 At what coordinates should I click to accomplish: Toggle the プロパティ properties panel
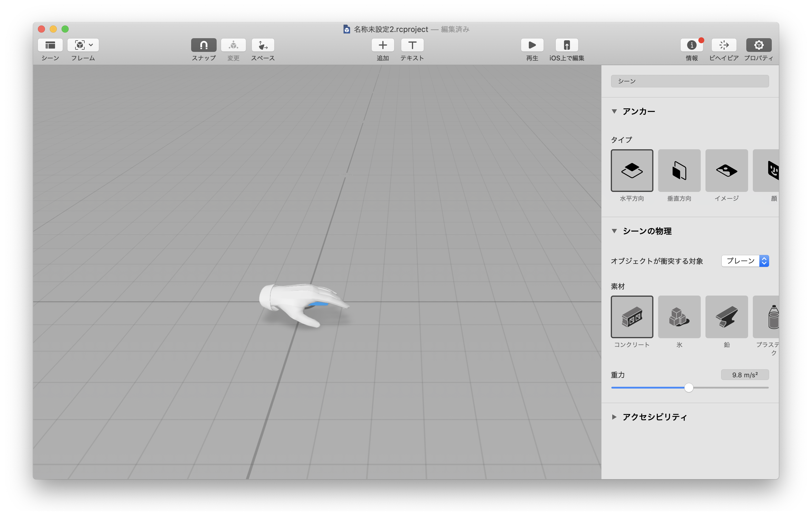click(758, 45)
